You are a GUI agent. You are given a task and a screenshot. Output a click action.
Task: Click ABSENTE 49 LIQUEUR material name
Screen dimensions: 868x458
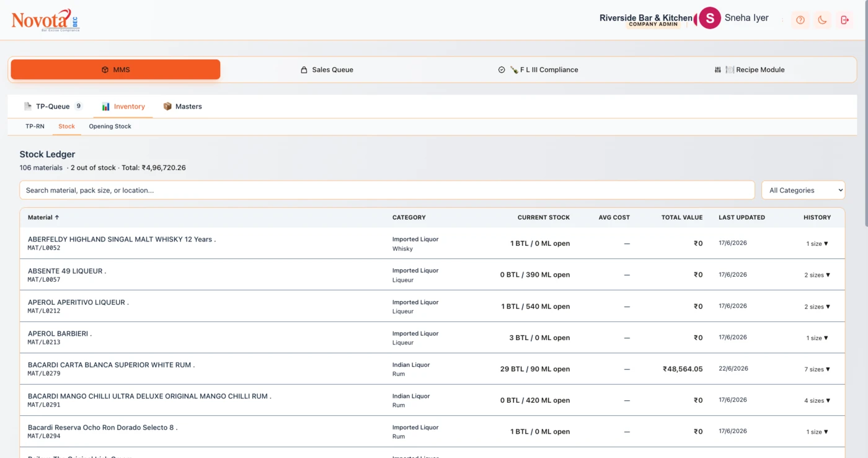(x=67, y=271)
